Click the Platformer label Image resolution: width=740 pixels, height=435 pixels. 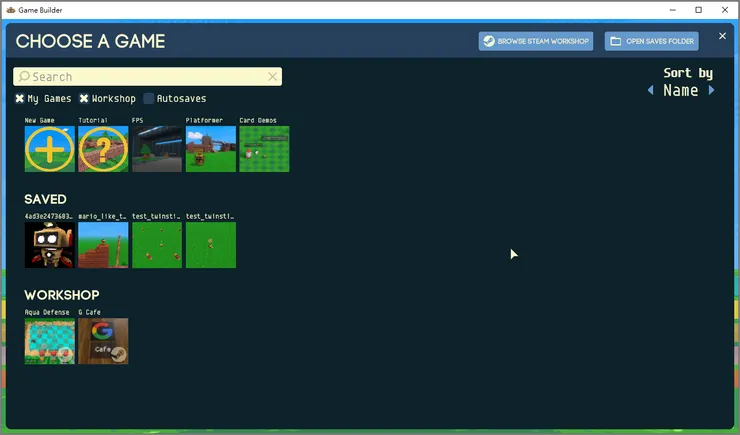click(x=204, y=120)
